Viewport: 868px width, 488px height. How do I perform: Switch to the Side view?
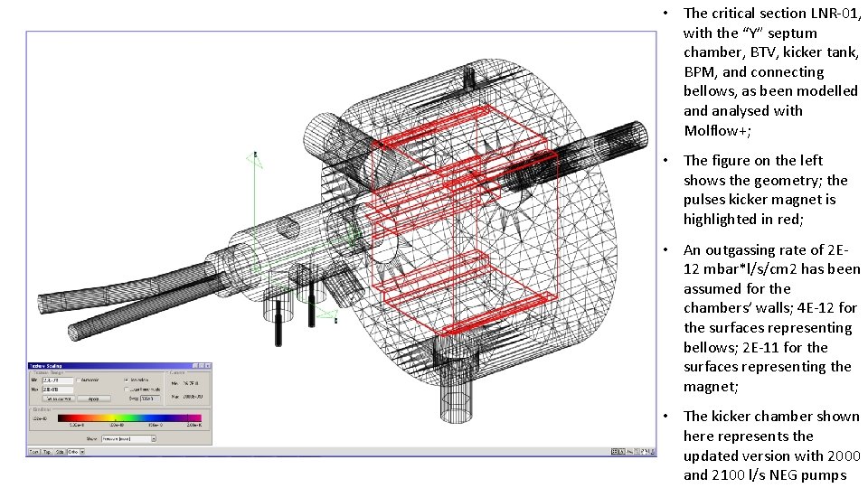pos(60,452)
